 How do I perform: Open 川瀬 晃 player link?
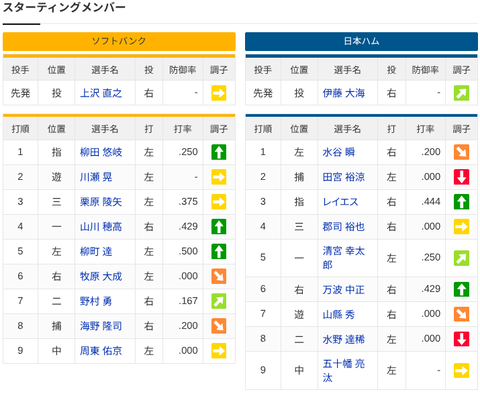(x=96, y=177)
